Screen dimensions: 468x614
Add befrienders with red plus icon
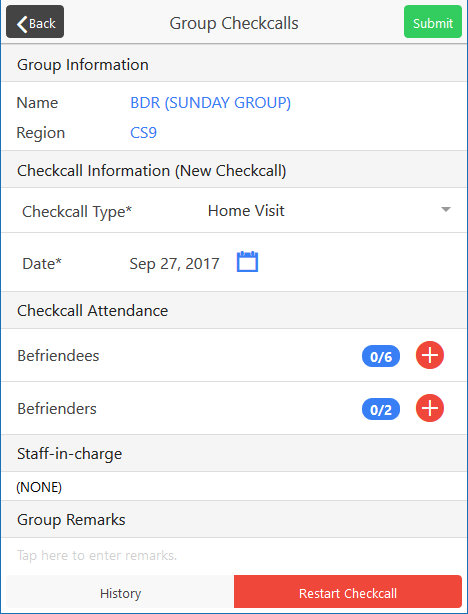430,408
